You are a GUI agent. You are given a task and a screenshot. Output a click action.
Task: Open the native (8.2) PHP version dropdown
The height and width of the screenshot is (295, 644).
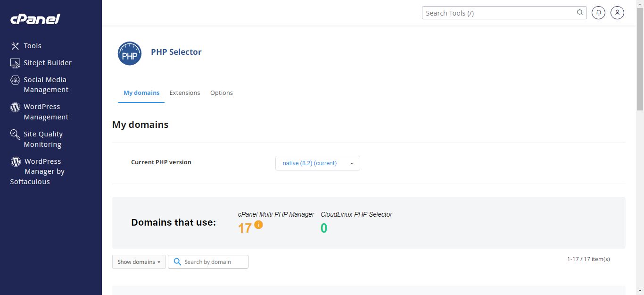coord(317,163)
